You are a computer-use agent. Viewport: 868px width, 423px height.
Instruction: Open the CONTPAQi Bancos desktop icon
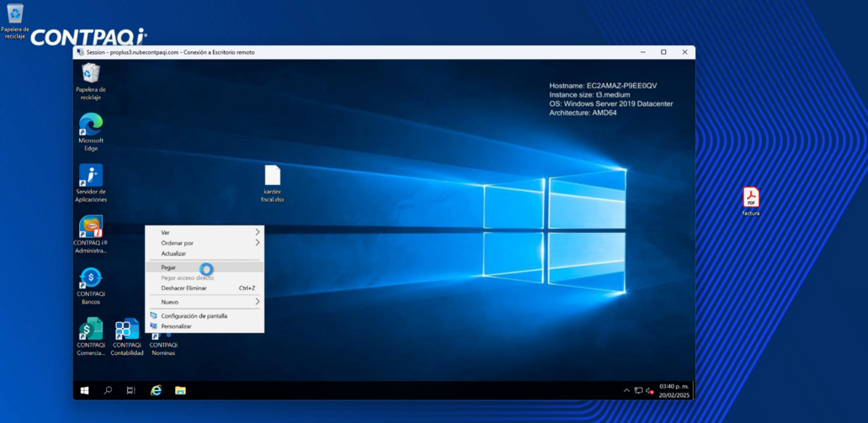pos(90,278)
